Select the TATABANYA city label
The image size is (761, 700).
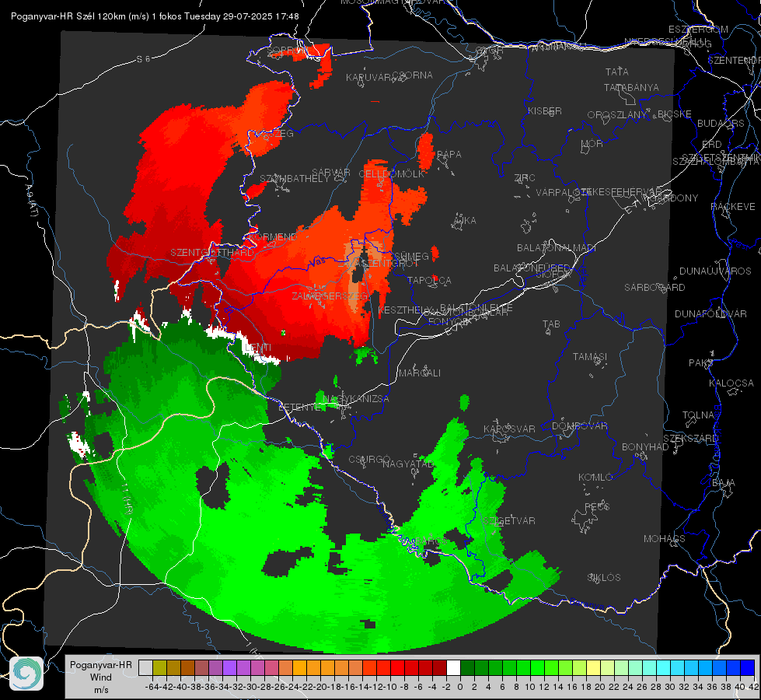click(631, 87)
